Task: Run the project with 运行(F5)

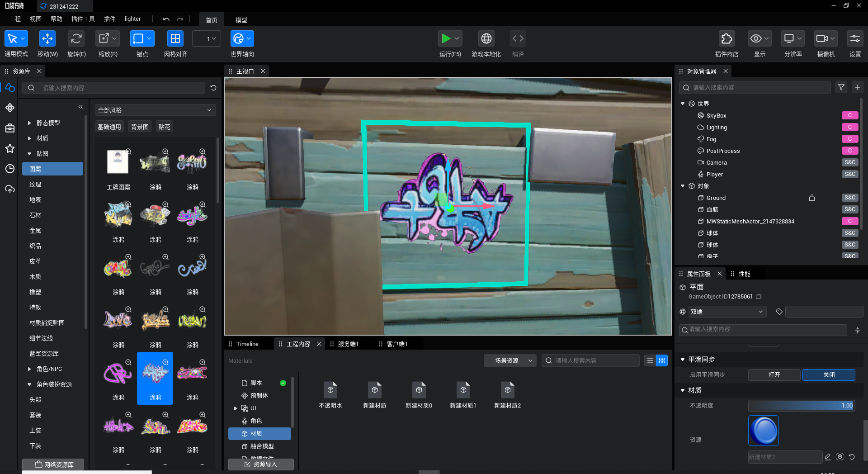Action: coord(446,39)
